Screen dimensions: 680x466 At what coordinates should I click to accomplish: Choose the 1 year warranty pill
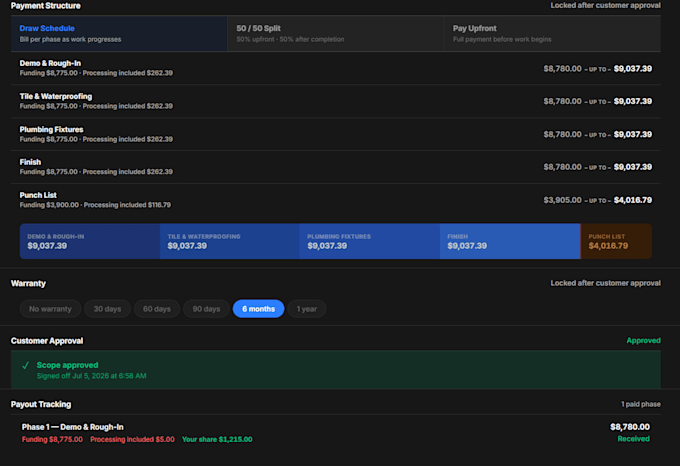[307, 309]
